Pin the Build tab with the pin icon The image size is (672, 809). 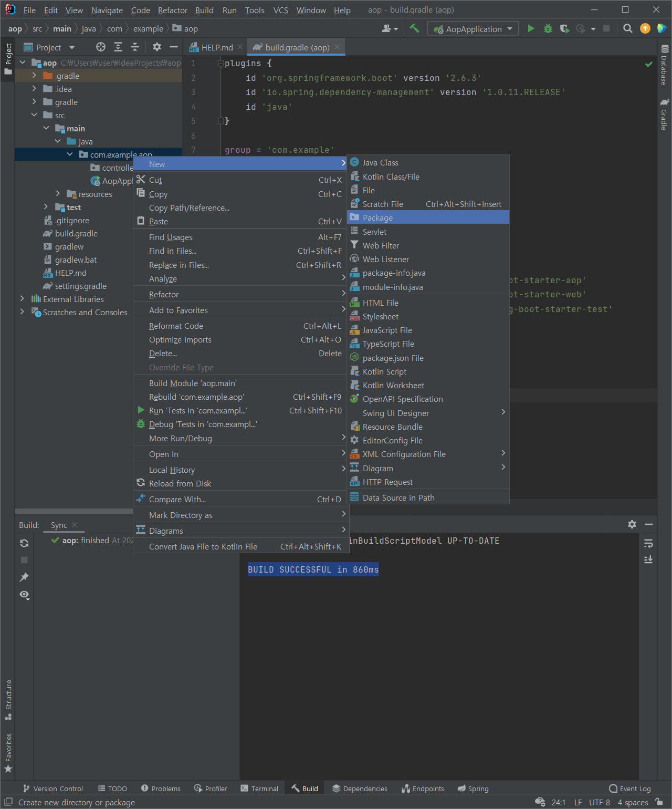coord(24,577)
